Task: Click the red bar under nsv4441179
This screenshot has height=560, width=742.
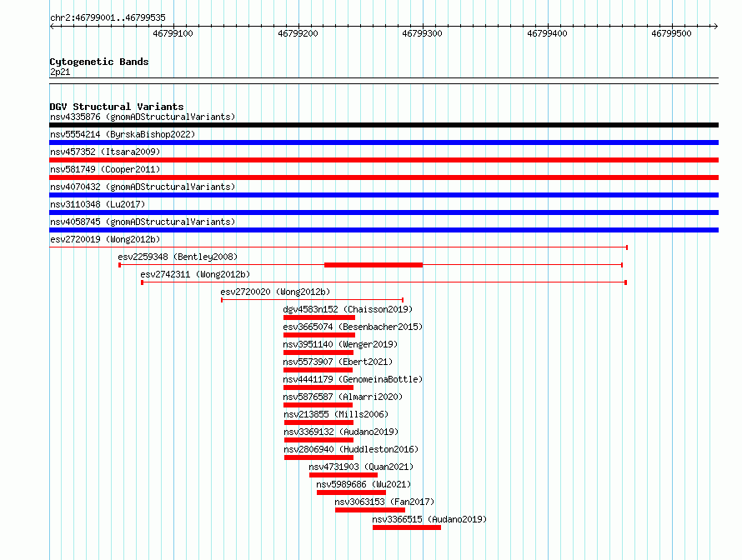Action: (x=318, y=387)
